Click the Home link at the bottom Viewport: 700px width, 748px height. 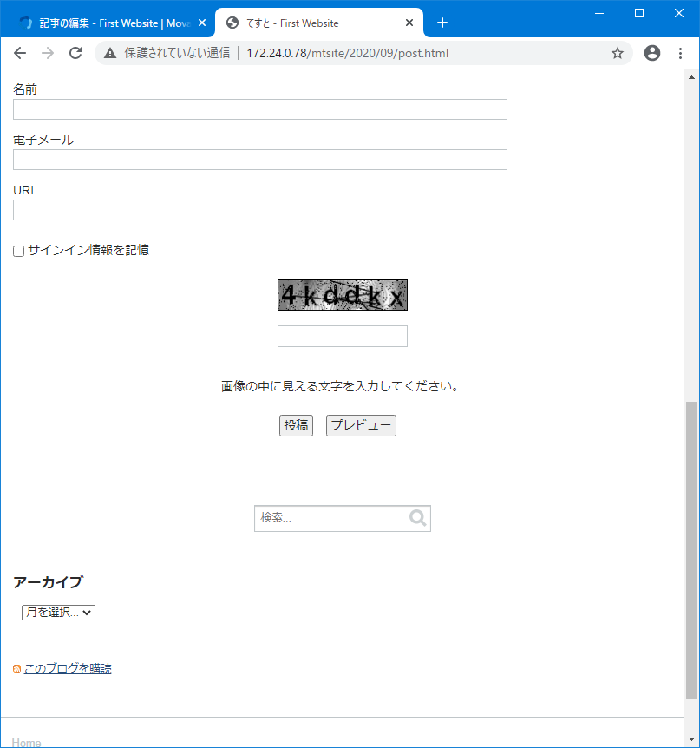point(25,743)
